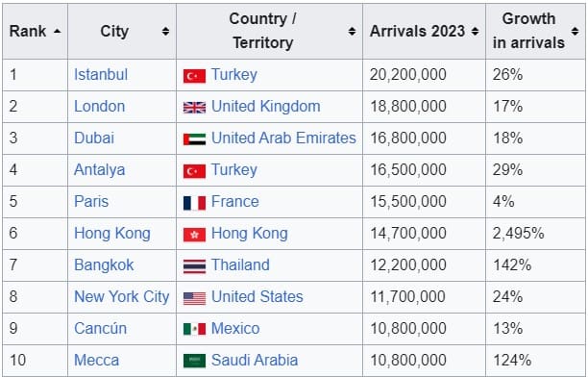Click the Turkey flag icon beside Istanbul
The height and width of the screenshot is (377, 588).
[x=194, y=76]
